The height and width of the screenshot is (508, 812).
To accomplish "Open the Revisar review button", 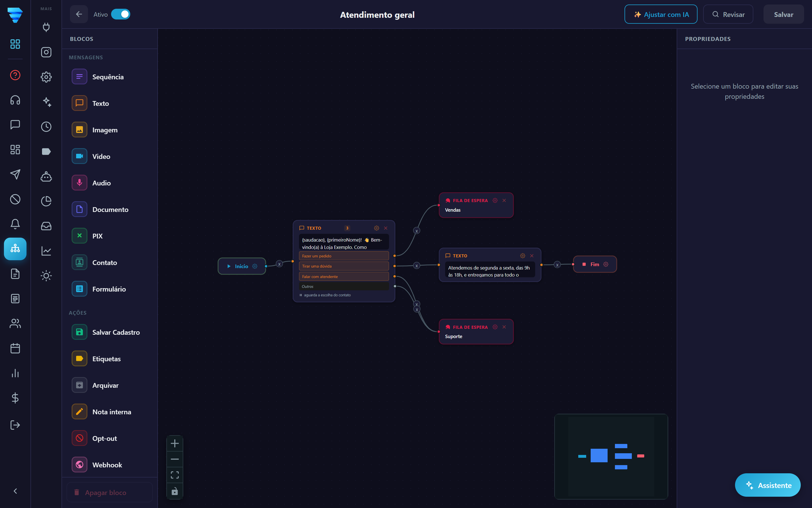I will pos(728,14).
